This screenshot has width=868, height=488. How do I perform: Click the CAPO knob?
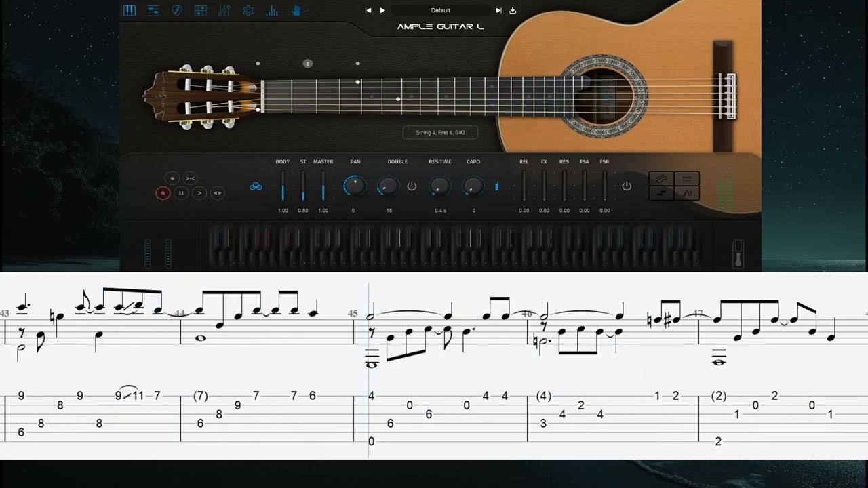[473, 186]
